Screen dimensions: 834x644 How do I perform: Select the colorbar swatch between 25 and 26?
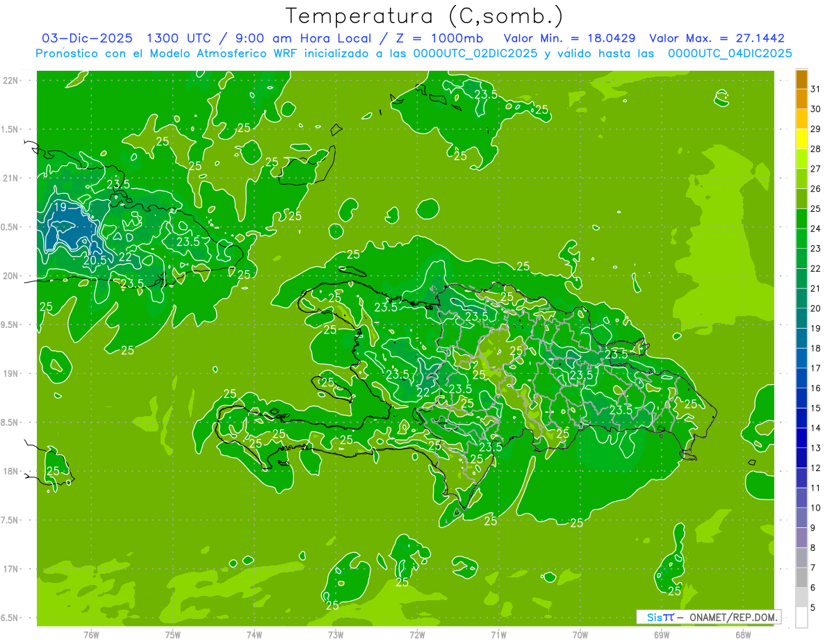[x=801, y=199]
